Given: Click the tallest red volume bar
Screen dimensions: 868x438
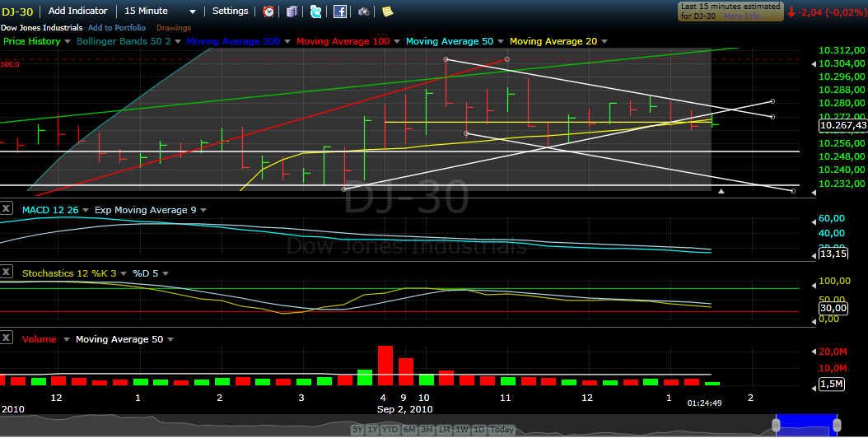Looking at the screenshot, I should tap(385, 366).
